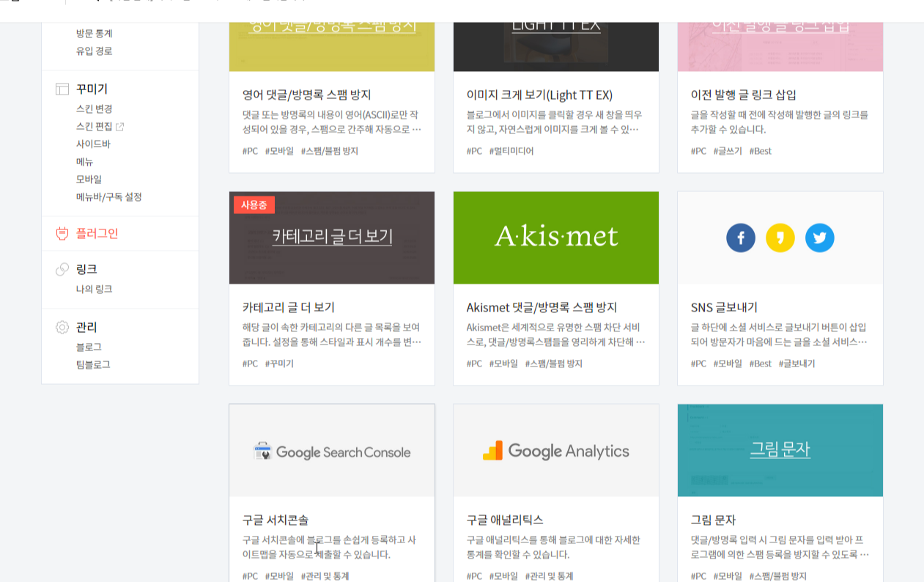Click the 사용중 badge on 카테고리 card
Screen dimensions: 924x582
click(254, 205)
